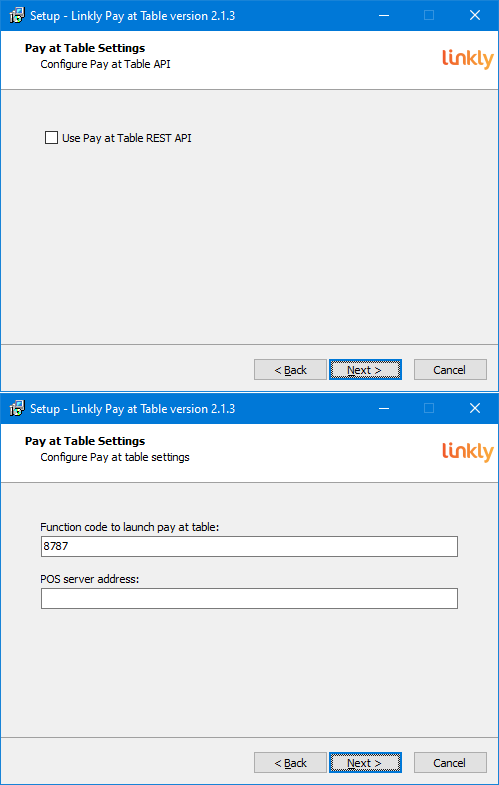Go Back from the function code settings page

[x=290, y=762]
